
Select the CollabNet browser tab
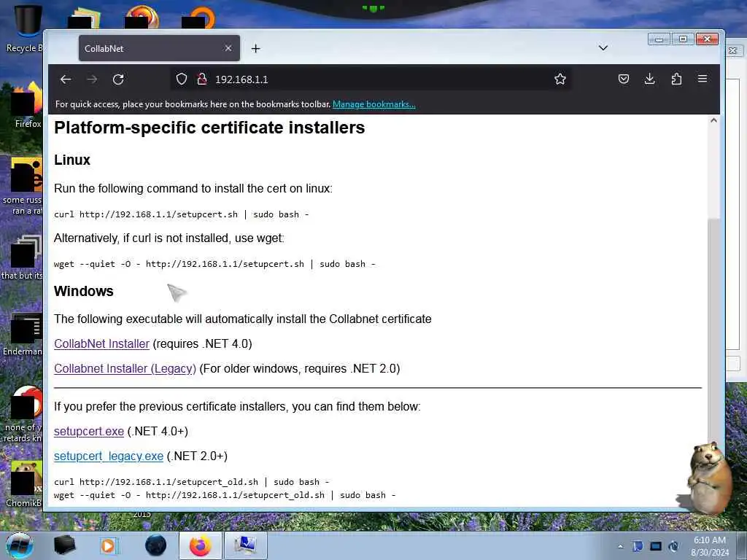(x=159, y=48)
